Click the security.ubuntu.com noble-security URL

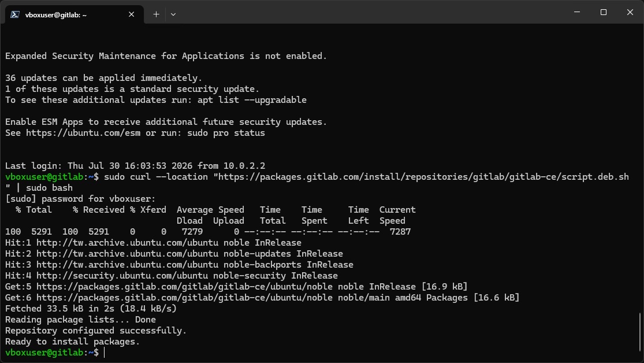pyautogui.click(x=122, y=276)
